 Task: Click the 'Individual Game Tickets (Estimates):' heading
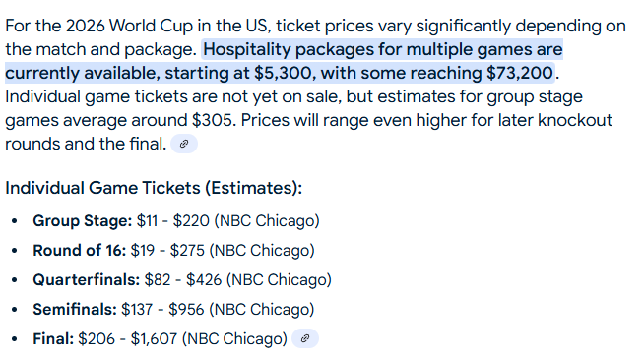(154, 188)
